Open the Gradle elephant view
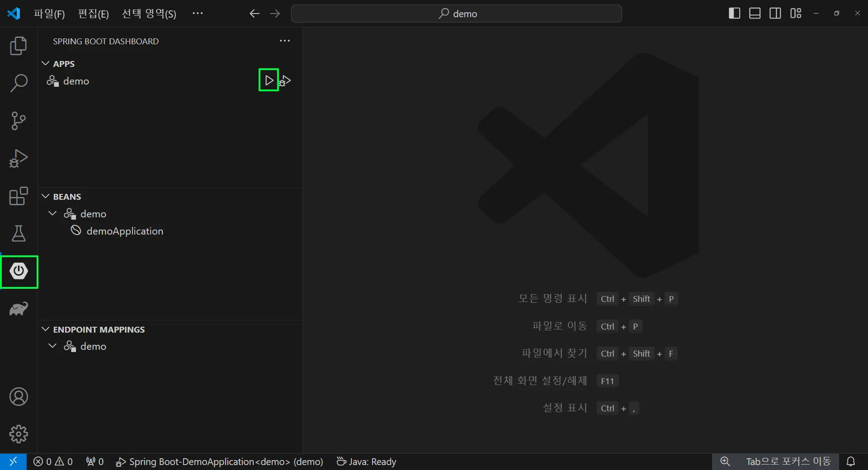Image resolution: width=868 pixels, height=470 pixels. coord(19,309)
